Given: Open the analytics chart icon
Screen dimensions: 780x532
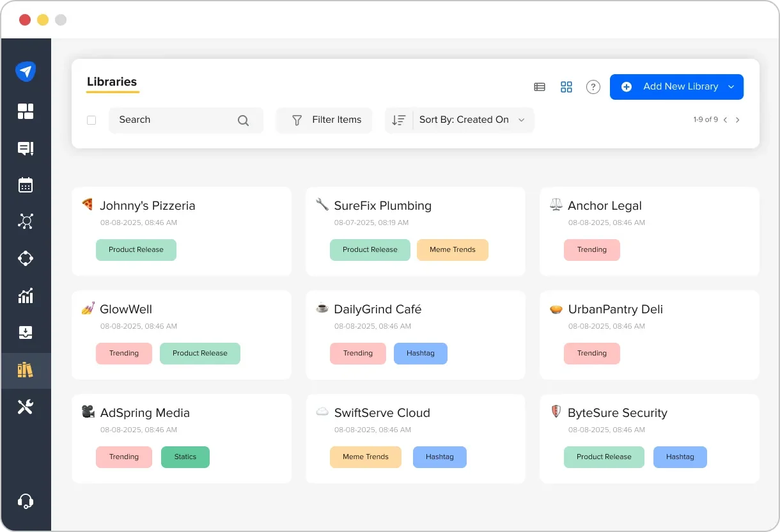Looking at the screenshot, I should (x=26, y=295).
